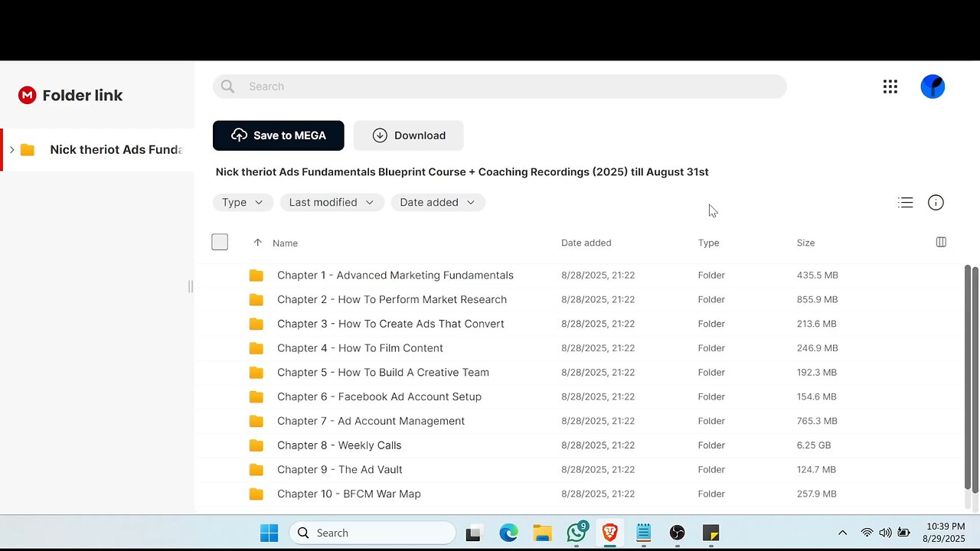Image resolution: width=980 pixels, height=551 pixels.
Task: Open the taskbar clock and date
Action: click(x=945, y=533)
